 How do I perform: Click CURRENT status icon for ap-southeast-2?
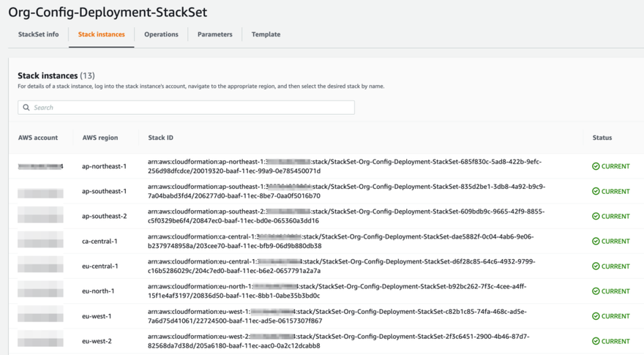pos(596,216)
